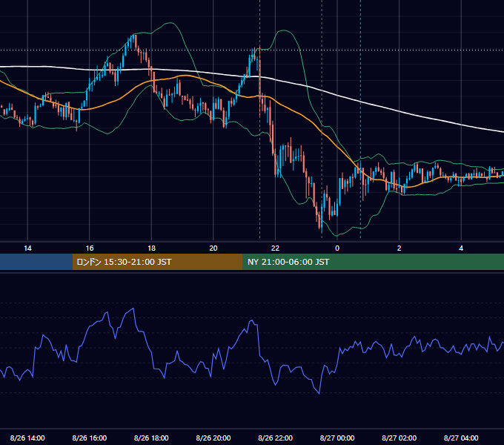Click hour label '20' on price chart axis
504x445 pixels.
tap(213, 248)
